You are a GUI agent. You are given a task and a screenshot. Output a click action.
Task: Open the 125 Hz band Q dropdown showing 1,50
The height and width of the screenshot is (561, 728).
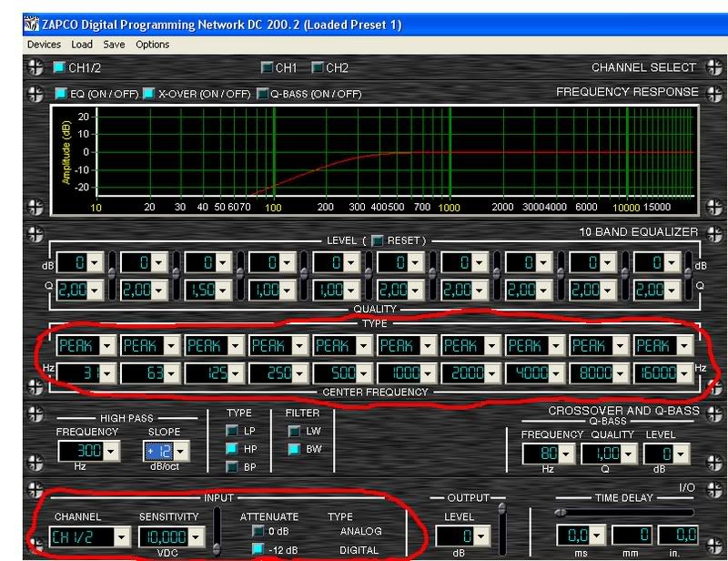223,291
